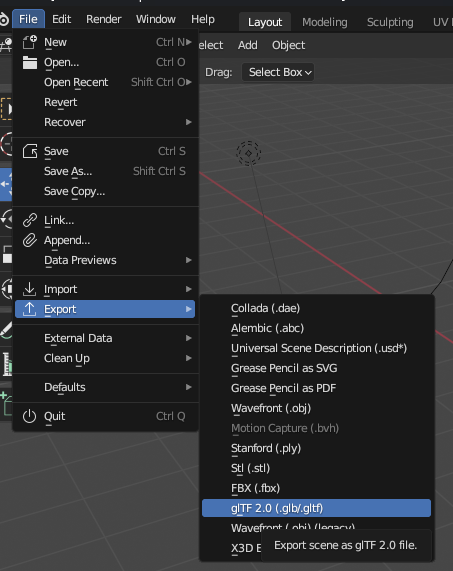
Task: Expand the Data Previews submenu
Action: coord(105,260)
